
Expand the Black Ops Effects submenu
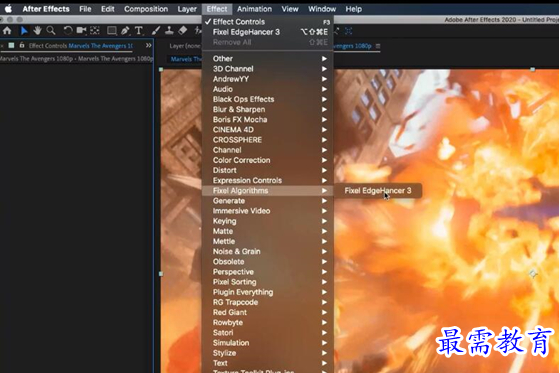268,99
